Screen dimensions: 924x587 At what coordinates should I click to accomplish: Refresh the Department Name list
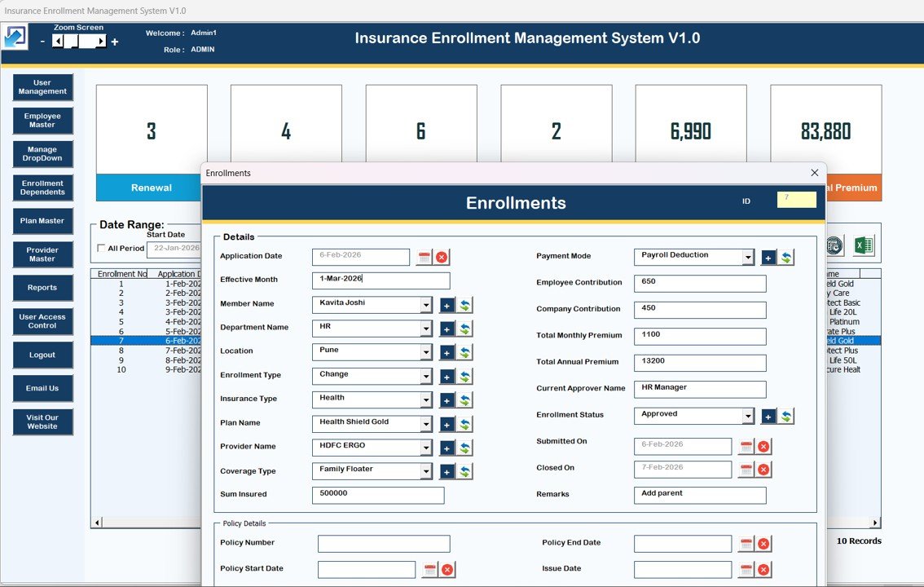coord(464,329)
